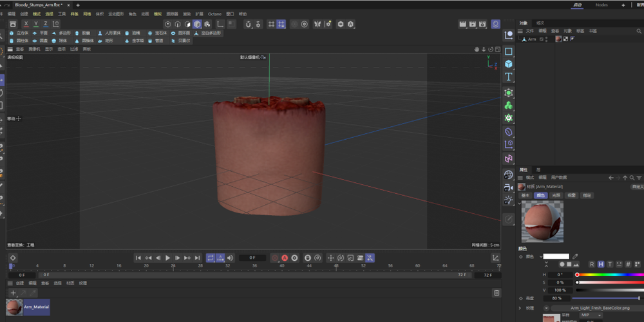Viewport: 644px width, 322px height.
Task: Select the Arm_Material thumbnail in Material Manager
Action: (14, 307)
